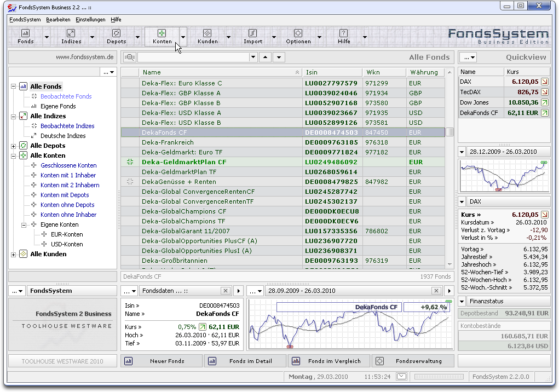Click the Alle Depots icon in the tree
Viewport: 559px width, 392px height.
click(23, 146)
